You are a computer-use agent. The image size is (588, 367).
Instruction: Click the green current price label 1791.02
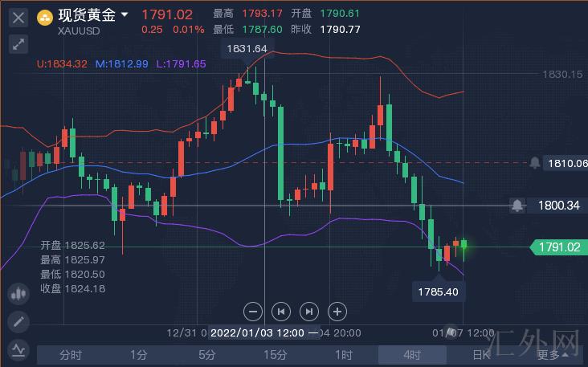pyautogui.click(x=559, y=247)
